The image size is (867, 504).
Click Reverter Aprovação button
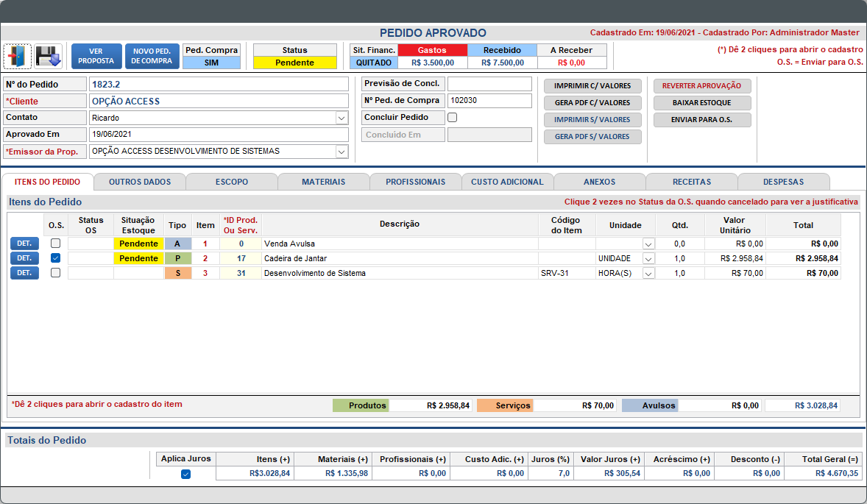click(x=702, y=86)
